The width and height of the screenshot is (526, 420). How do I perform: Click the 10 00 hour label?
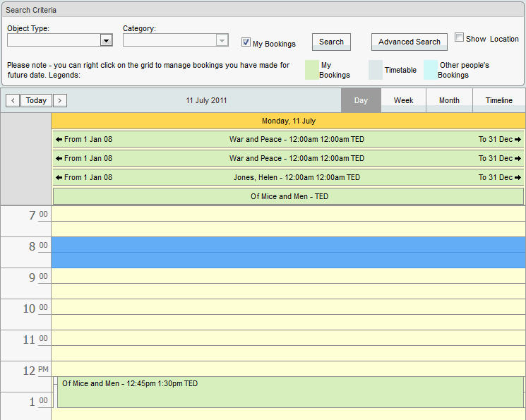(x=35, y=308)
